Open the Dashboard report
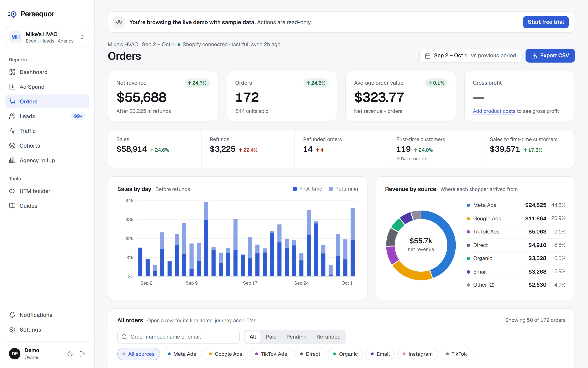The image size is (588, 368). coord(47,72)
